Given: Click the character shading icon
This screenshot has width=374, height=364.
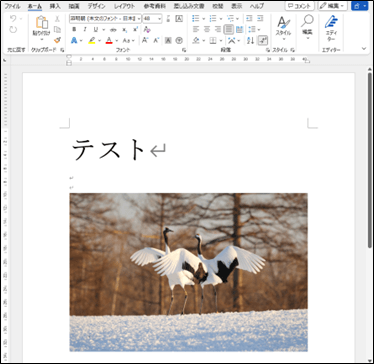Looking at the screenshot, I should tap(168, 40).
